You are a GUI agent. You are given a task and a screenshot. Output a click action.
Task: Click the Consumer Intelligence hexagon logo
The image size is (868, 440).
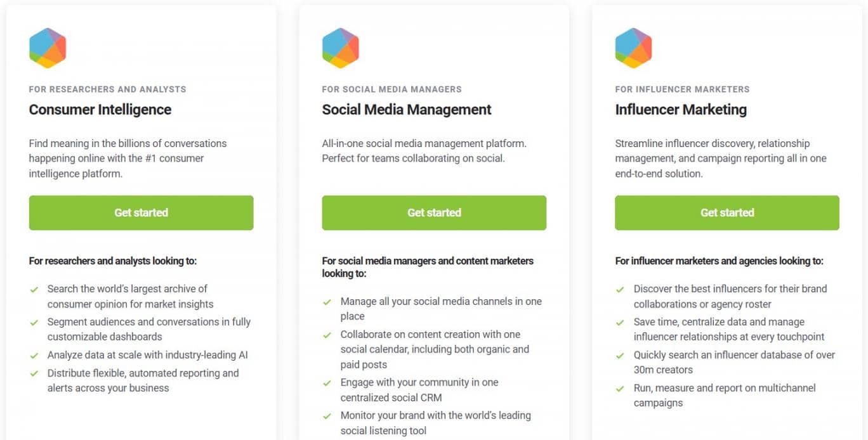(48, 48)
